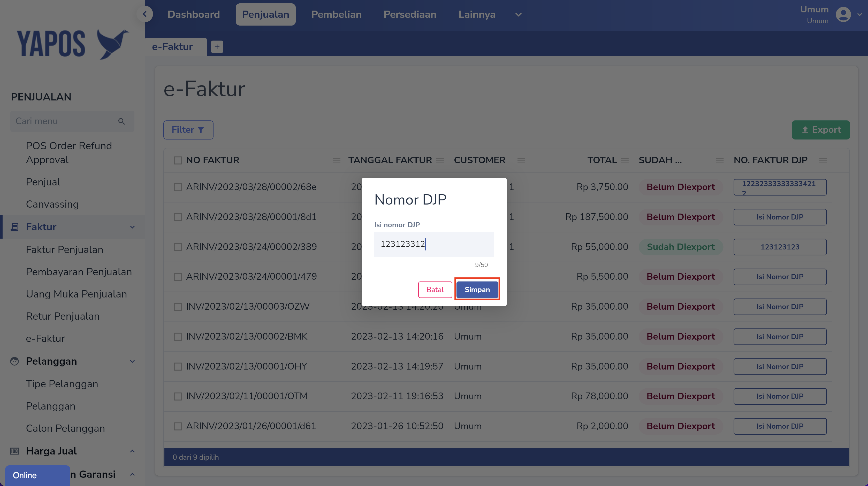Screen dimensions: 868x486
Task: Open Calon Pelanggan in sidebar
Action: click(x=65, y=428)
